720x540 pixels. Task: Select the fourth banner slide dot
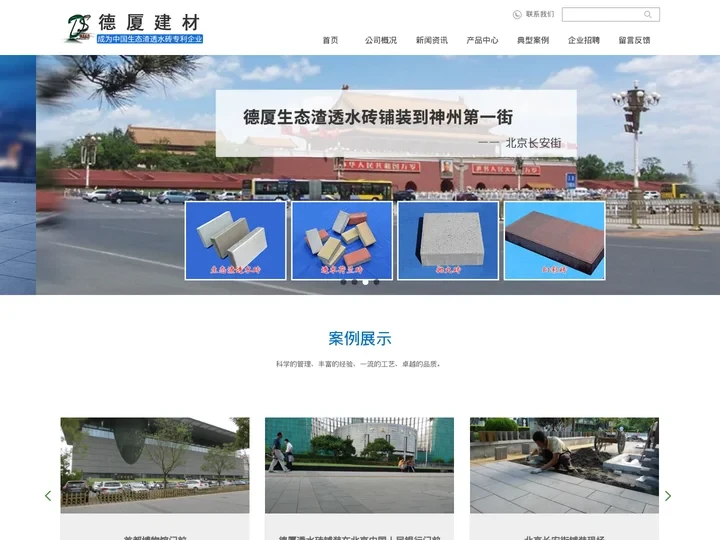tap(377, 282)
